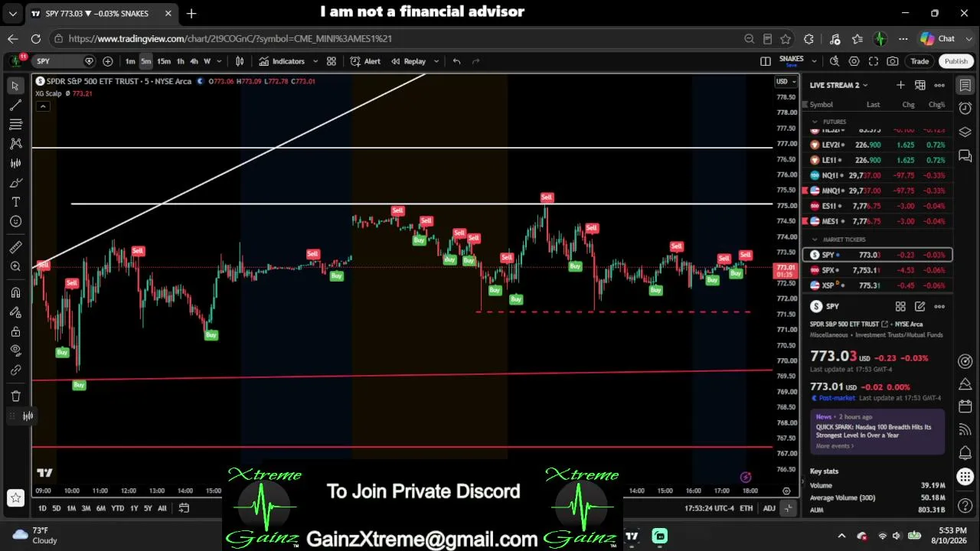Viewport: 980px width, 551px height.
Task: Open the alerts clock panel
Action: (965, 109)
